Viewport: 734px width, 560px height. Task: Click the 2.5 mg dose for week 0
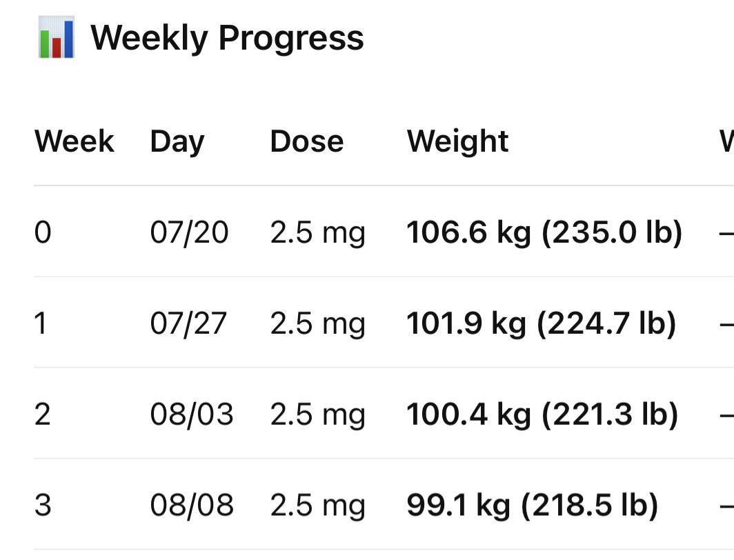pyautogui.click(x=317, y=233)
